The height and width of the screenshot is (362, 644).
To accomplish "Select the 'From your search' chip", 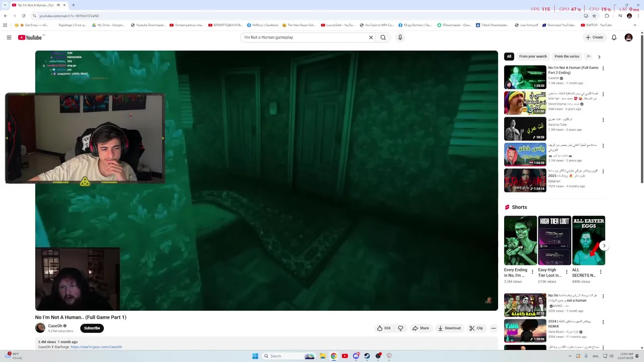I will click(x=533, y=56).
